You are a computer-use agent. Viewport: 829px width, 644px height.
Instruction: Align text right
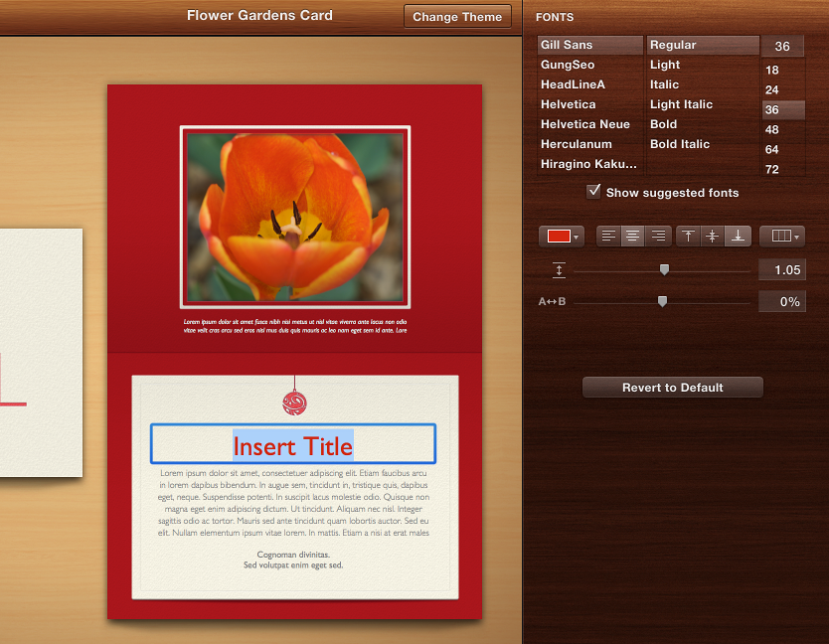point(657,236)
